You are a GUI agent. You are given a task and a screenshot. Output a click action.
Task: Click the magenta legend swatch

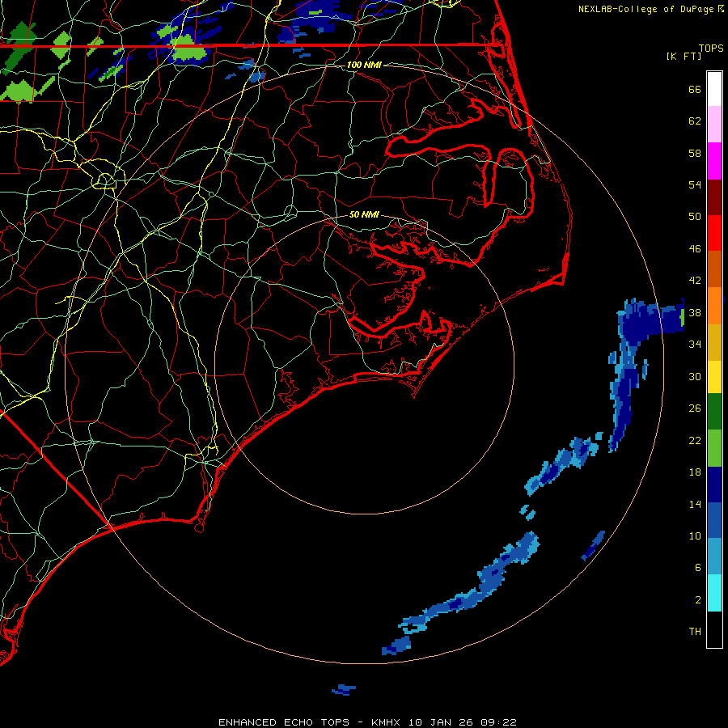[714, 161]
